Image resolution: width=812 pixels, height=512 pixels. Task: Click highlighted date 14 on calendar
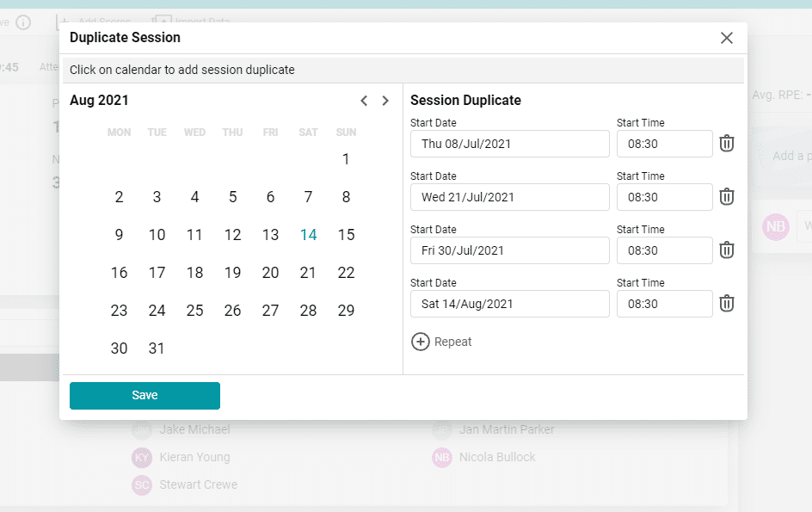click(308, 235)
